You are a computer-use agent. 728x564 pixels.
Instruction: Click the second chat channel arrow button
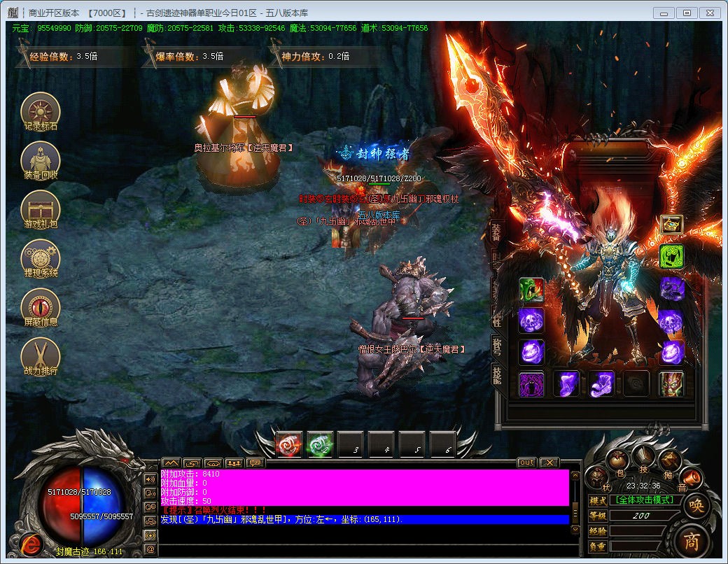click(192, 463)
